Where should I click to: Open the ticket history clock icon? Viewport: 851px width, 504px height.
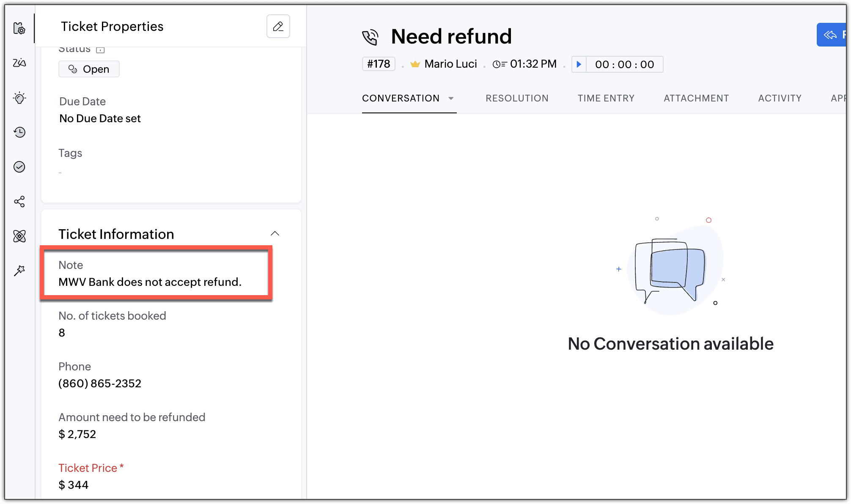pyautogui.click(x=19, y=132)
